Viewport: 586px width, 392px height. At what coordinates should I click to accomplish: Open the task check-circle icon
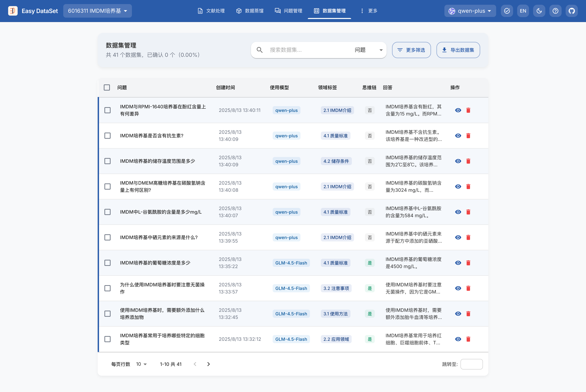coord(507,11)
